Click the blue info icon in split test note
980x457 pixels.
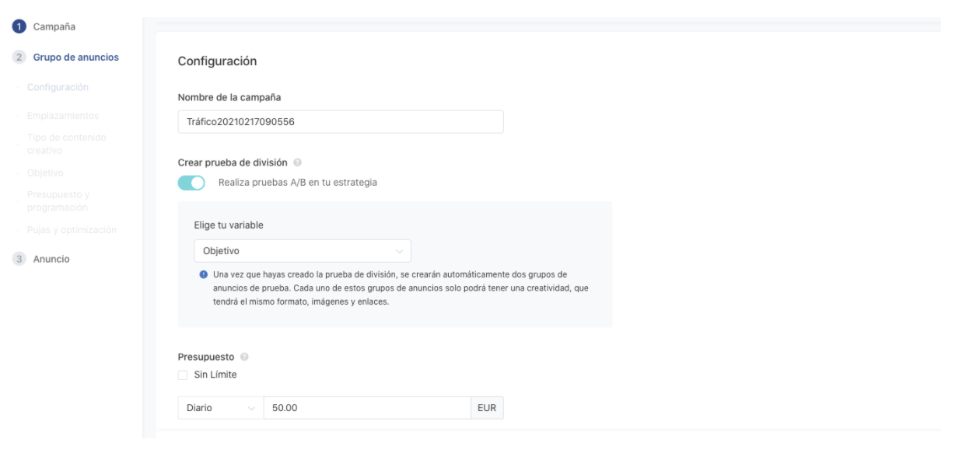coord(205,274)
